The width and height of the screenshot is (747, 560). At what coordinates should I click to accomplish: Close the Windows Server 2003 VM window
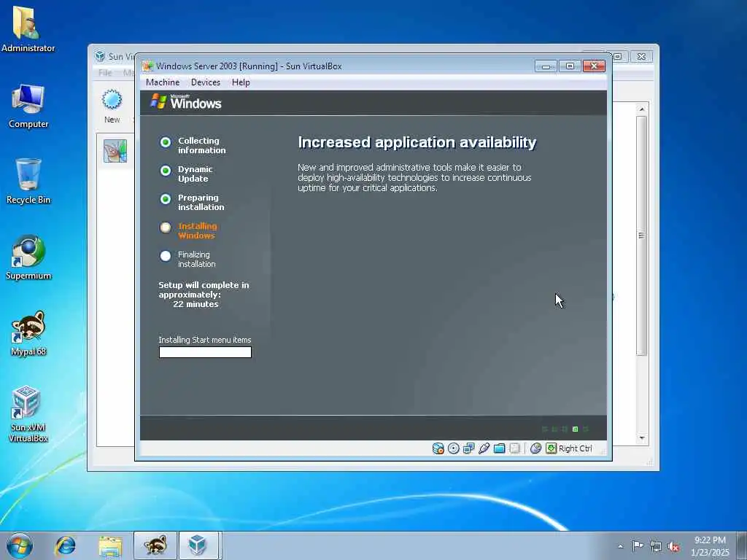tap(594, 66)
